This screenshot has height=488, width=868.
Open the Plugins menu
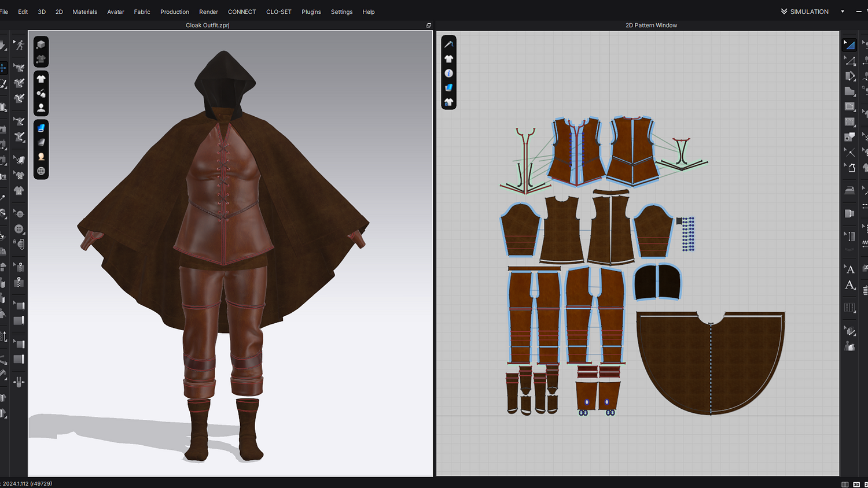(311, 12)
